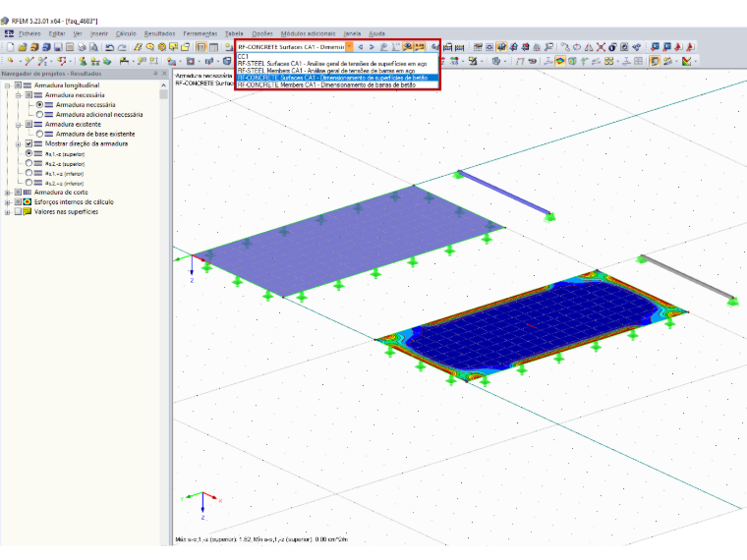This screenshot has width=747, height=560.
Task: Open the orange load case dropdown arrow
Action: click(x=349, y=47)
